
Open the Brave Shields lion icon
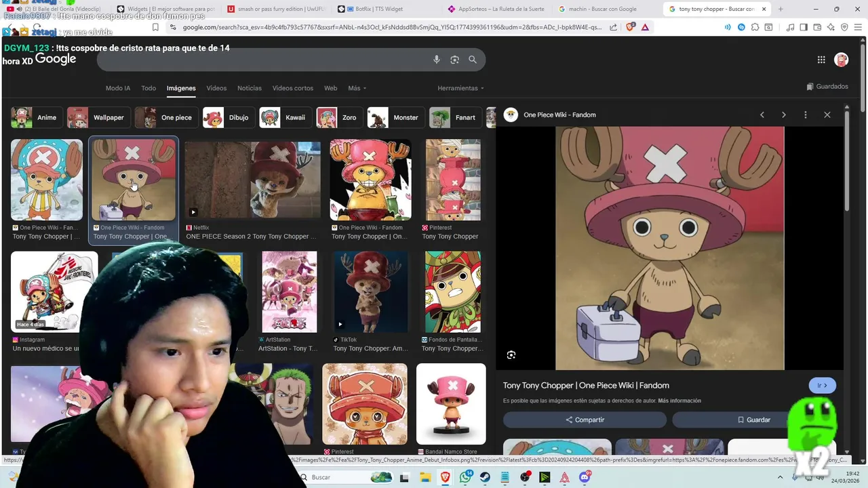630,27
